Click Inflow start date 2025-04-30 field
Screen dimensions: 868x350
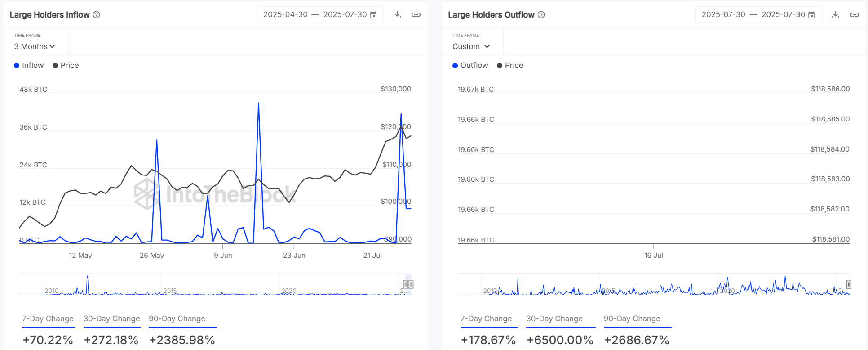pyautogui.click(x=285, y=15)
